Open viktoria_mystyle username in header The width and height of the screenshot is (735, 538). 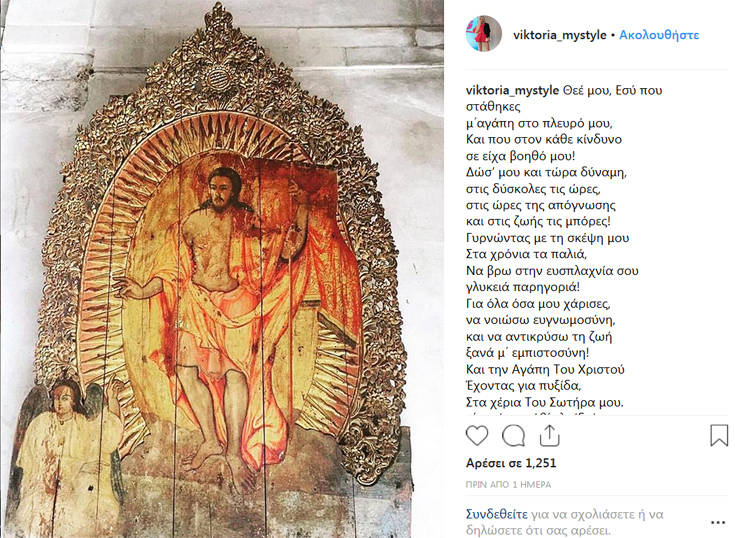(x=560, y=35)
